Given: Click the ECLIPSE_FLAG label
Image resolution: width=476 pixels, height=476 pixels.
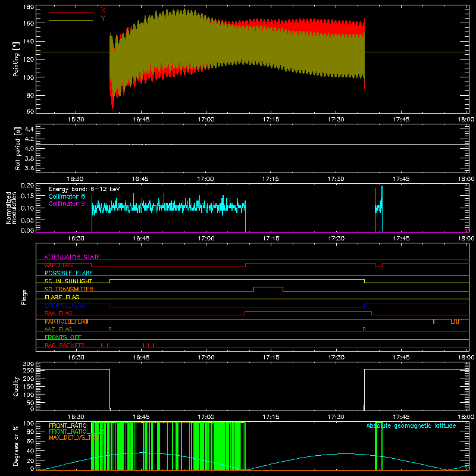Looking at the screenshot, I should click(x=65, y=305).
